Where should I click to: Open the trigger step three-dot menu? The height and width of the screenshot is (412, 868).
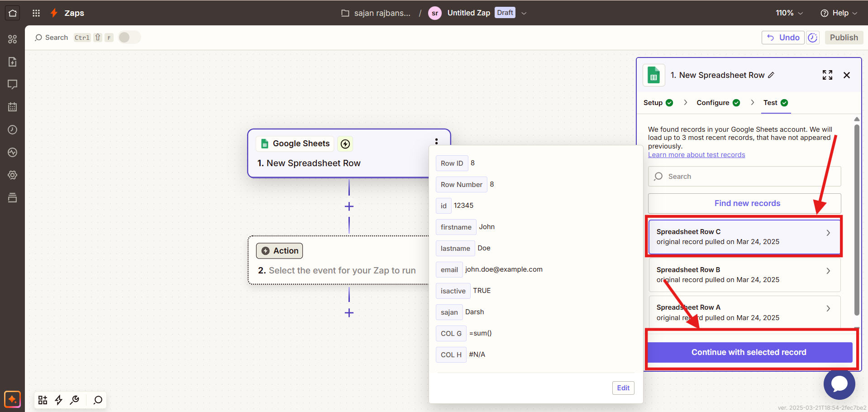[x=436, y=142]
